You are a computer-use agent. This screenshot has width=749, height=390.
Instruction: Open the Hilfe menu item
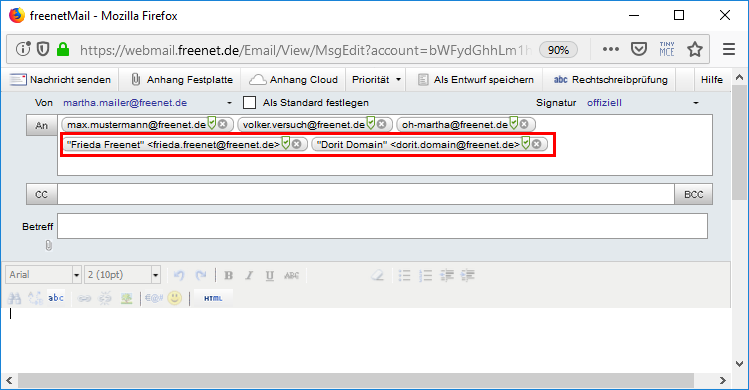tap(711, 80)
